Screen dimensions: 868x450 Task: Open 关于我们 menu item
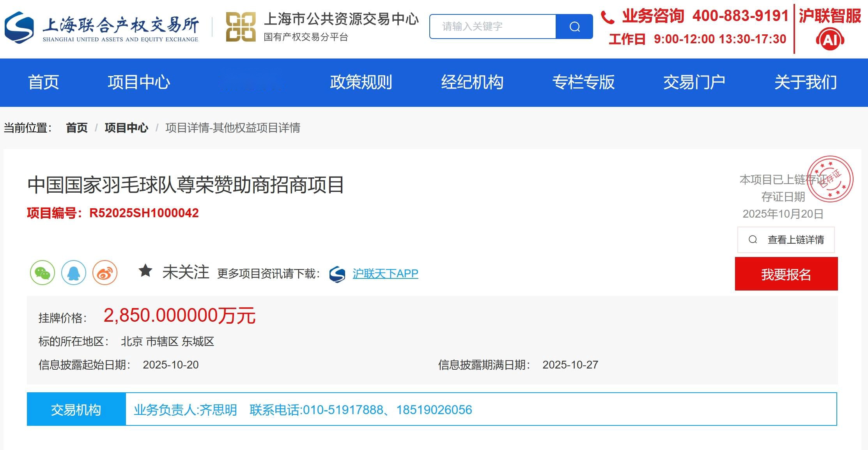pyautogui.click(x=805, y=82)
